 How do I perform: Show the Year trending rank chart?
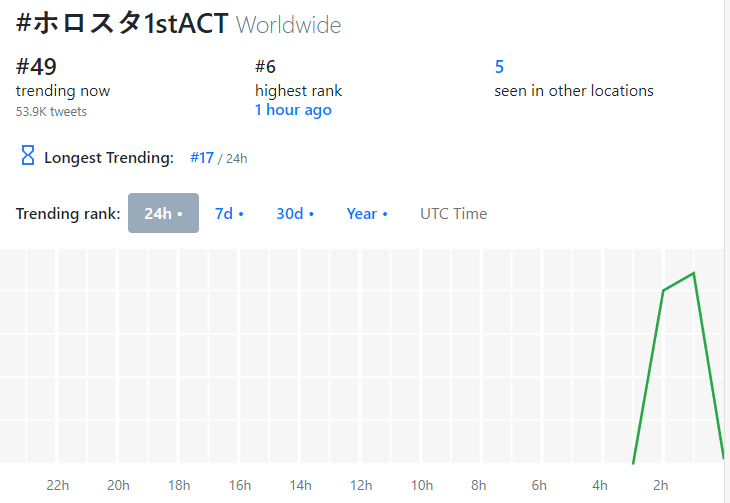367,214
